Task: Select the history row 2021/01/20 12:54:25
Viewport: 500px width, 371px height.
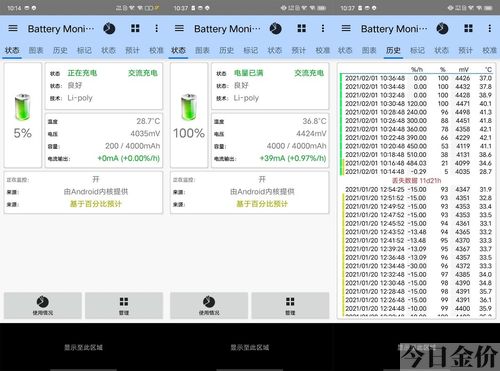Action: tap(418, 189)
